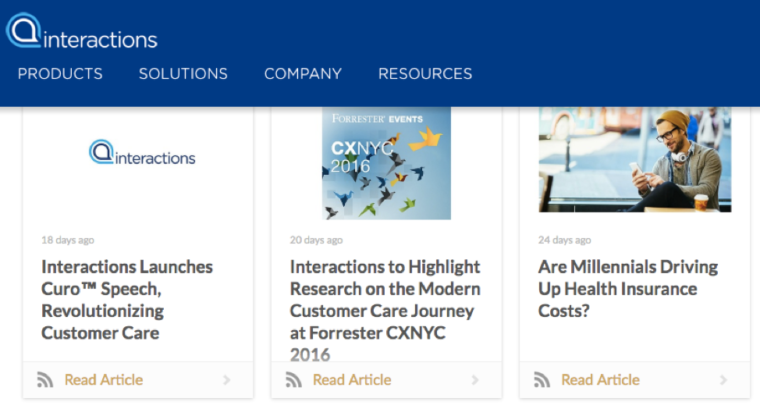Image resolution: width=760 pixels, height=409 pixels.
Task: Click the chevron arrow in the Forrester CXNYC card footer
Action: point(475,380)
